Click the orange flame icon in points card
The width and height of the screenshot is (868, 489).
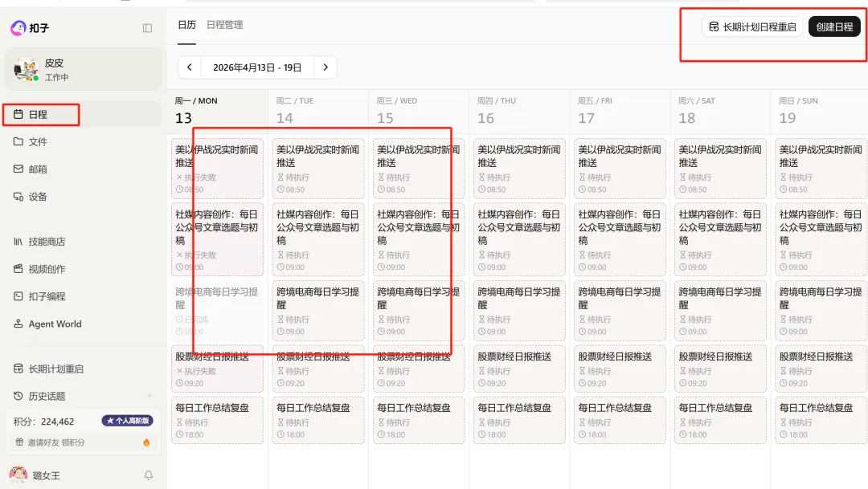(x=146, y=442)
